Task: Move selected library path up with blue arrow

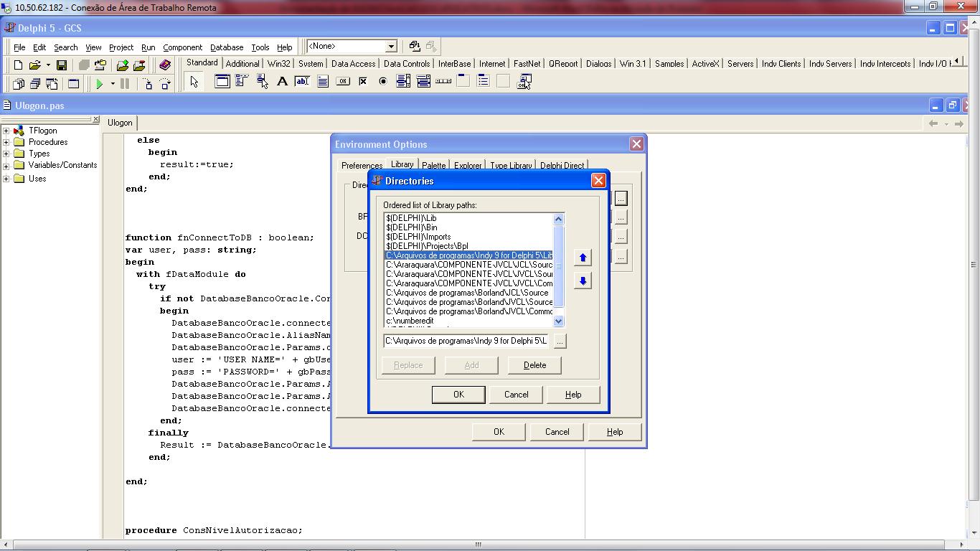Action: (x=583, y=258)
